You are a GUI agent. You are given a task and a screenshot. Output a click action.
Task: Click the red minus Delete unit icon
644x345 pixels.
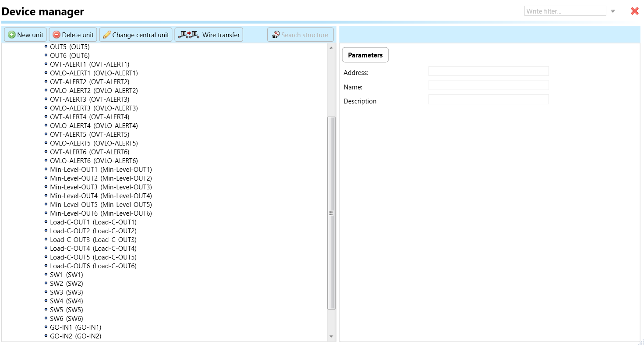pyautogui.click(x=57, y=35)
